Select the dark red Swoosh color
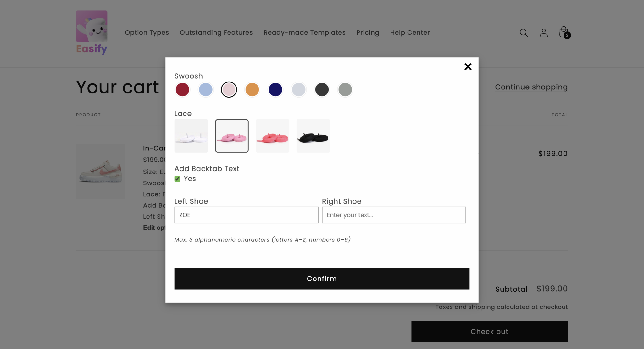The height and width of the screenshot is (349, 644). coord(182,89)
